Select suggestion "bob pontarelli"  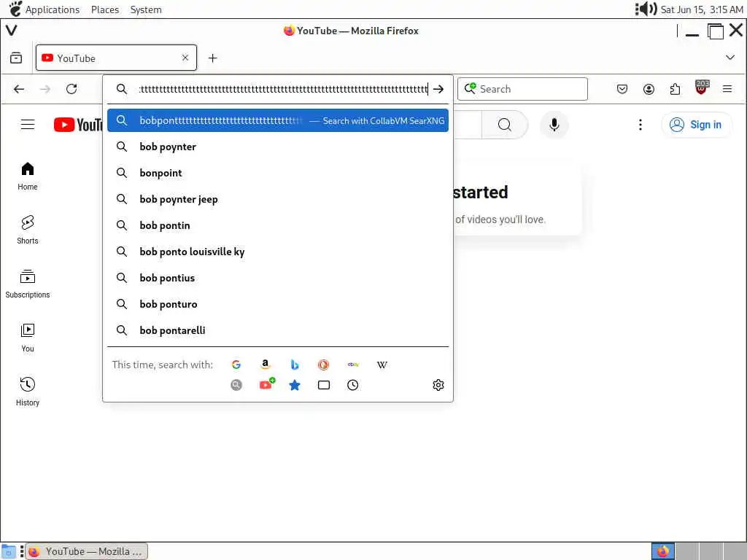click(x=278, y=330)
